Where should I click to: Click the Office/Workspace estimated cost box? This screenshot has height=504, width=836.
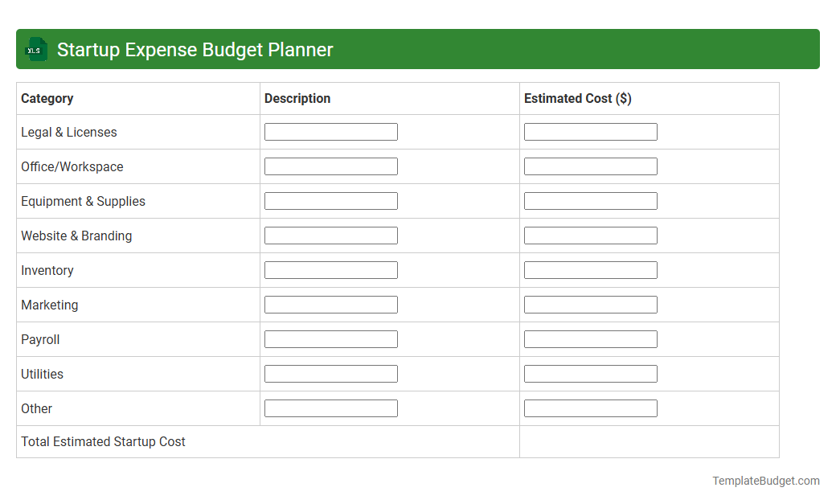(x=590, y=166)
